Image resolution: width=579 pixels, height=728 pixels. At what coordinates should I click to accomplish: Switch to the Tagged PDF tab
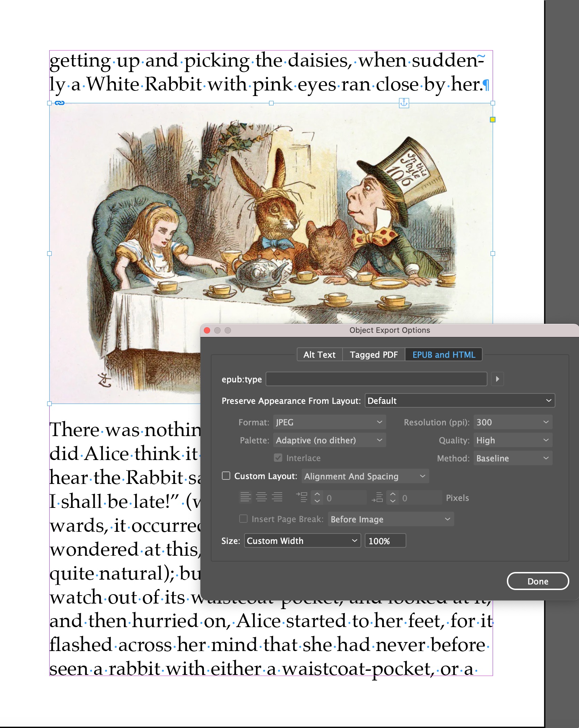coord(374,354)
